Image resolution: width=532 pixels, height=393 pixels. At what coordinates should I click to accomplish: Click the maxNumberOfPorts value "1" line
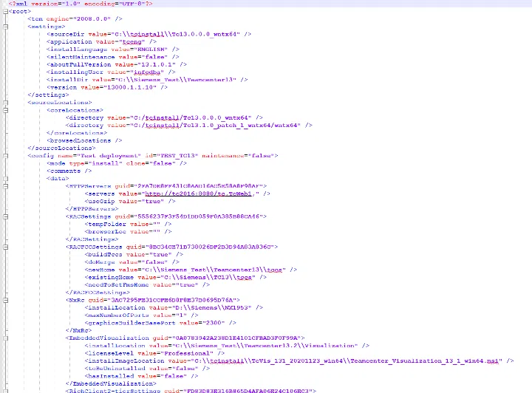coord(141,315)
